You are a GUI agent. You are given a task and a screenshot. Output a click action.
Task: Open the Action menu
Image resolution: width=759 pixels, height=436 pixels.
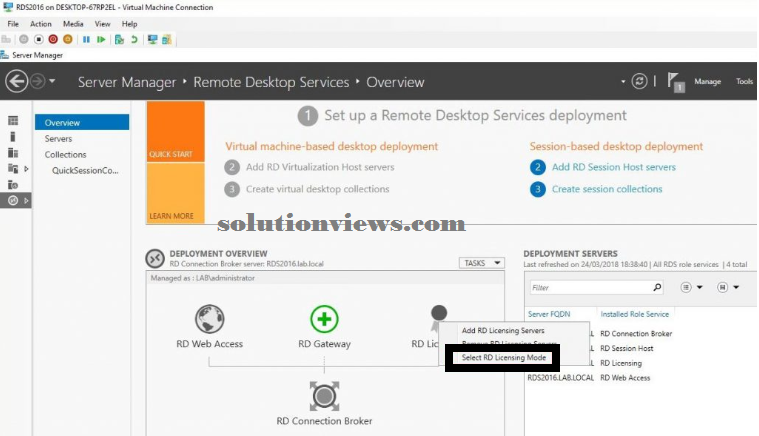click(41, 24)
